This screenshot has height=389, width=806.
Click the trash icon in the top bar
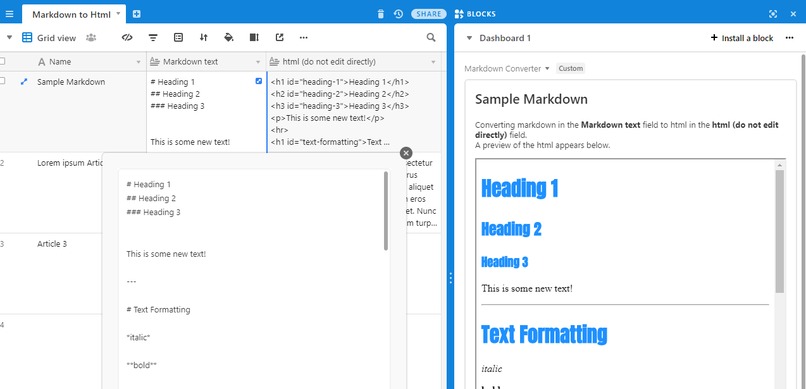380,14
